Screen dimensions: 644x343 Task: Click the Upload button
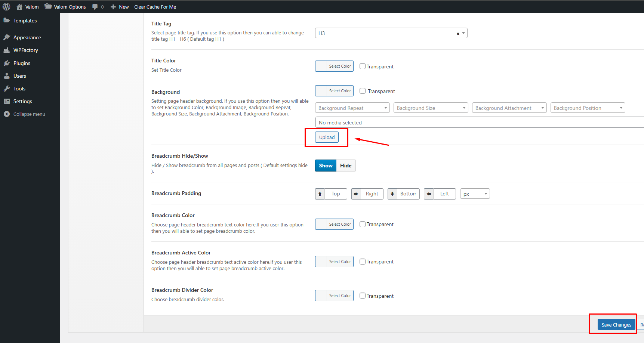coord(327,137)
